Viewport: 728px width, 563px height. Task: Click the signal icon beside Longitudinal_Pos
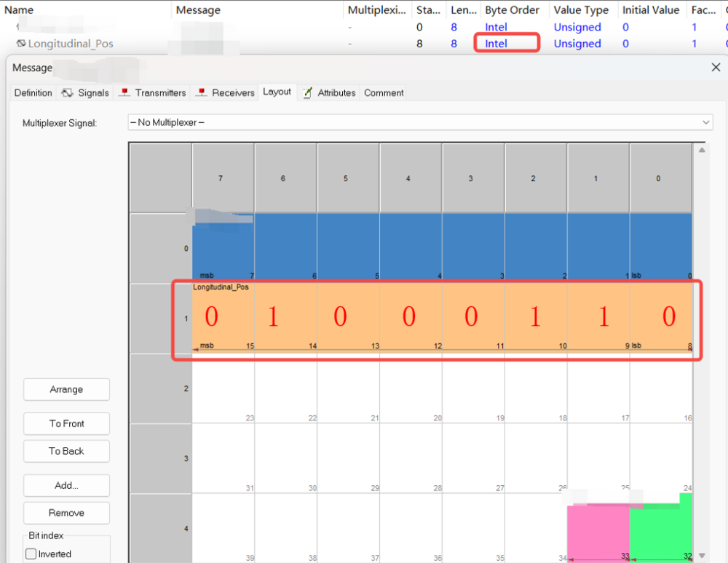pos(21,44)
